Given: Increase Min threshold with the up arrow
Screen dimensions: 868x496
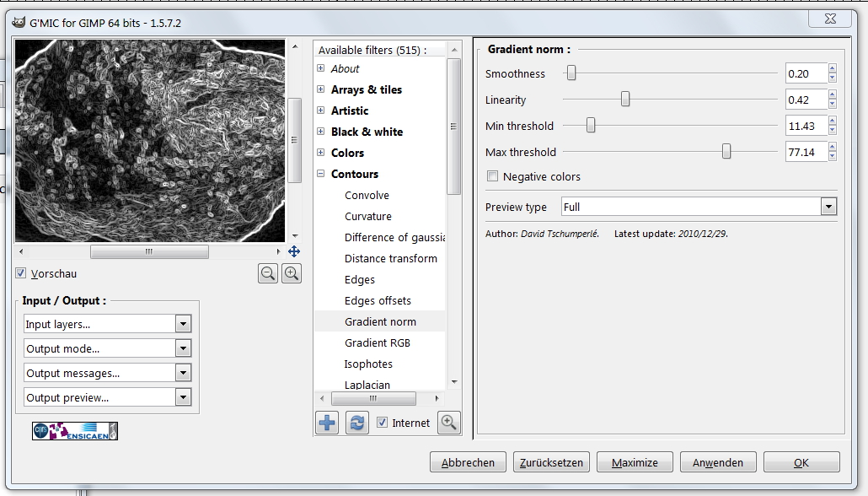Looking at the screenshot, I should pos(833,121).
